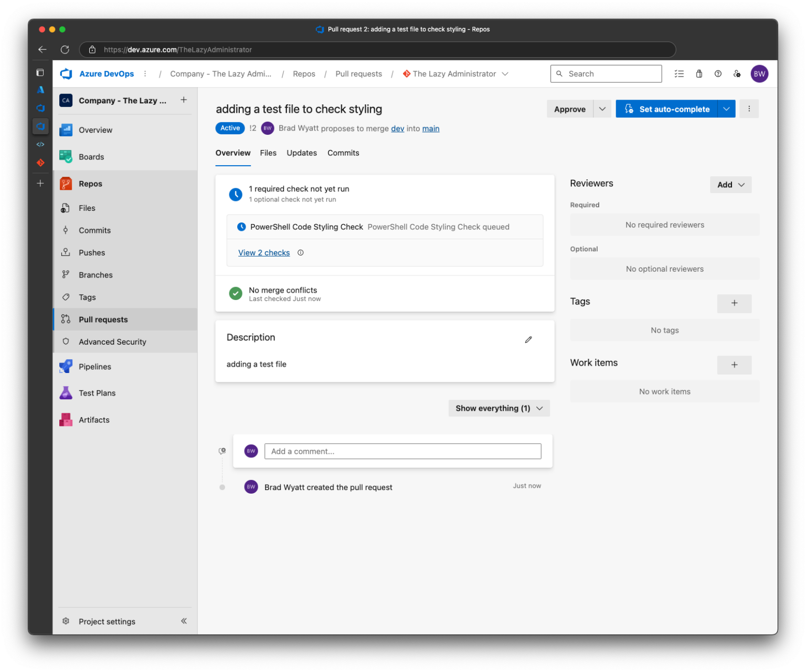This screenshot has height=672, width=806.
Task: Open Boards from the sidebar
Action: click(x=91, y=157)
